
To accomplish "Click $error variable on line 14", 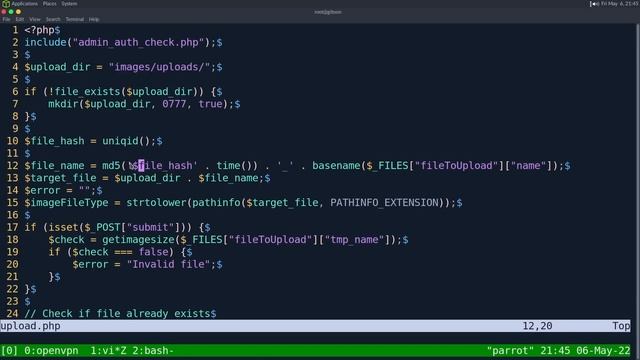I will point(42,190).
